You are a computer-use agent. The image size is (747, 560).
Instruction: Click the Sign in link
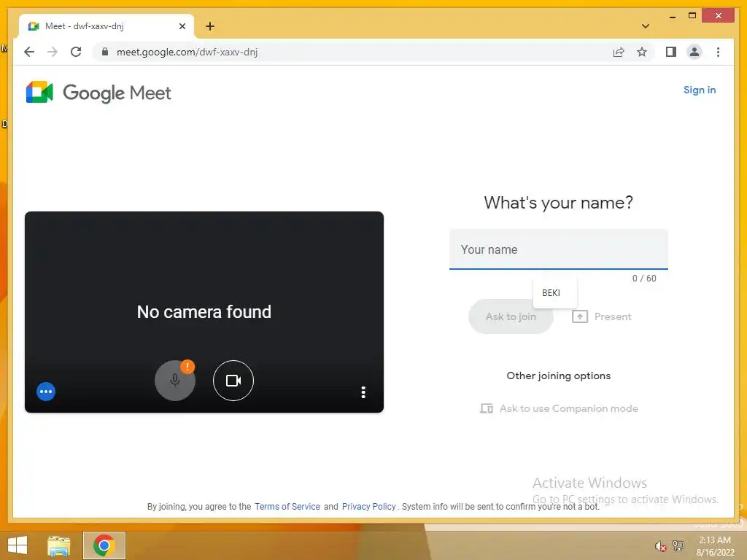(700, 90)
